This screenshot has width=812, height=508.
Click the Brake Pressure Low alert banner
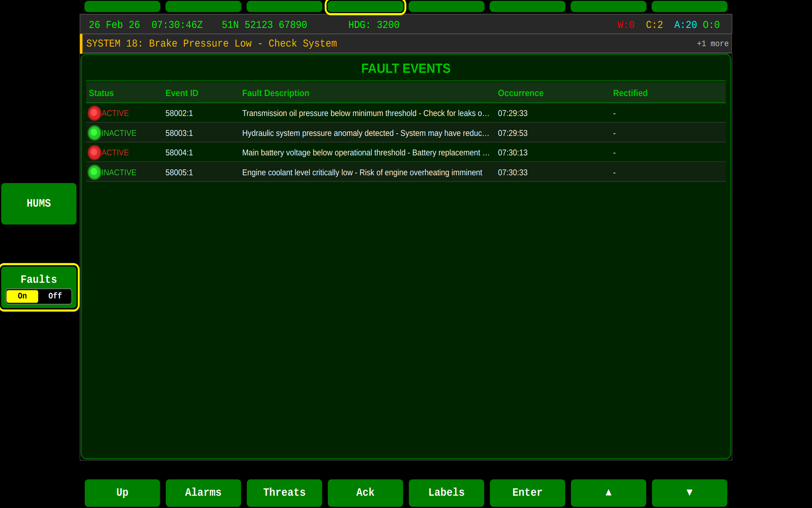[x=211, y=44]
